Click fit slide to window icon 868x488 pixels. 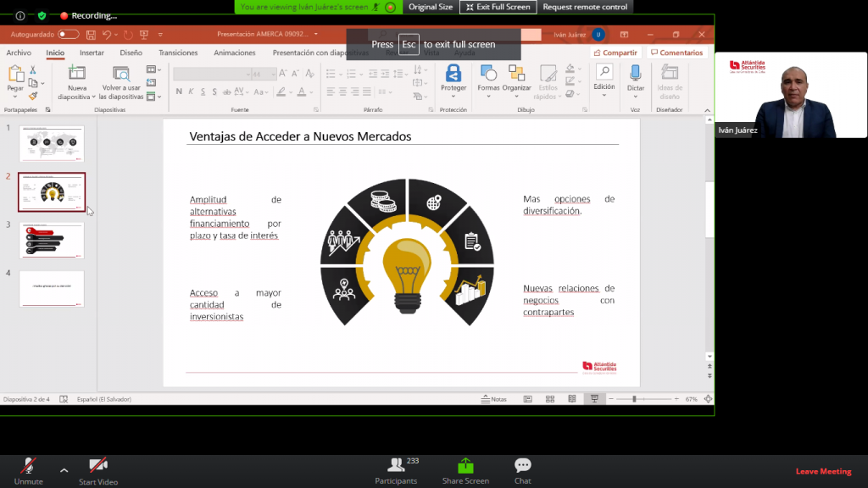click(708, 399)
